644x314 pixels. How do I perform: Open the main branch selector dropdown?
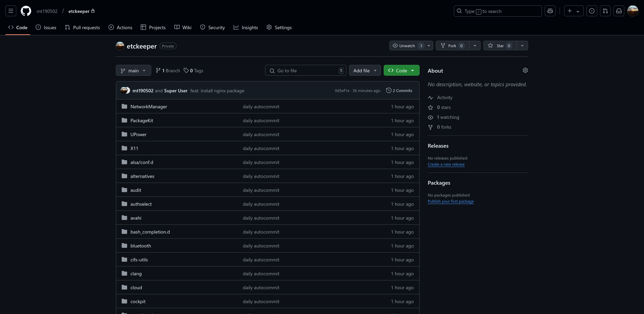134,71
